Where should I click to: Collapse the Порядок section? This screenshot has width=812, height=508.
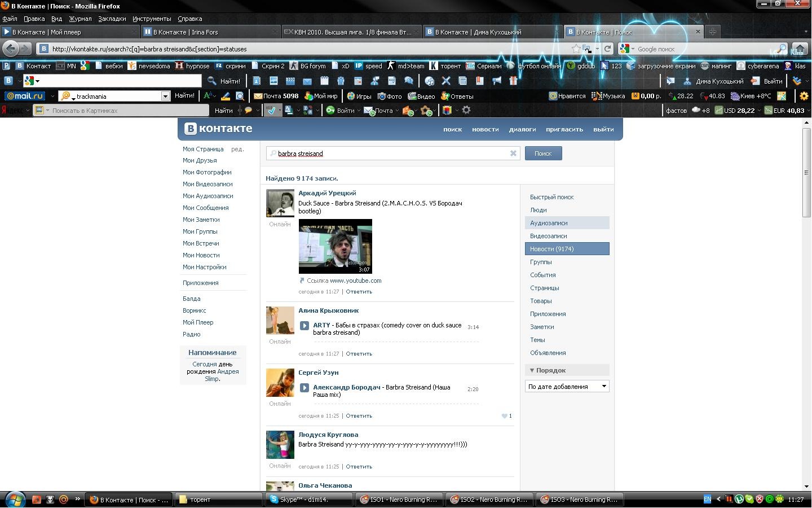(x=532, y=370)
